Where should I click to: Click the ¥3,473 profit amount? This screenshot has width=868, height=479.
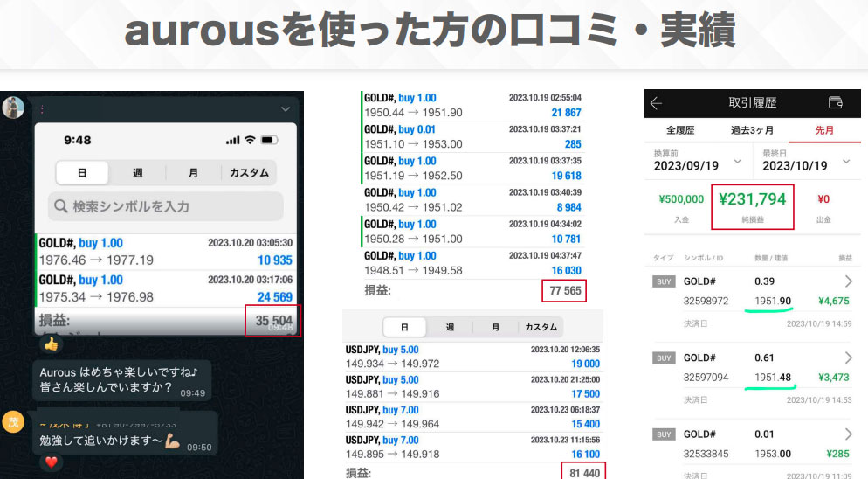pyautogui.click(x=834, y=378)
